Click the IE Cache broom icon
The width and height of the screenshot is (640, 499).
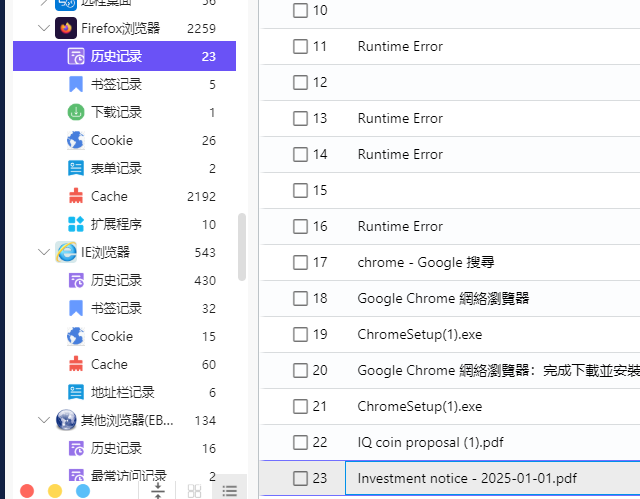click(76, 364)
